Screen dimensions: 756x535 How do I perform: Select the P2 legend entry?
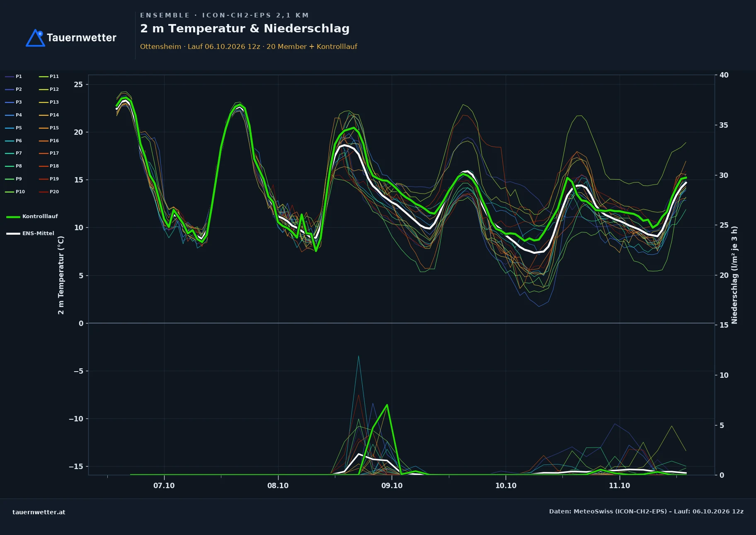point(14,89)
